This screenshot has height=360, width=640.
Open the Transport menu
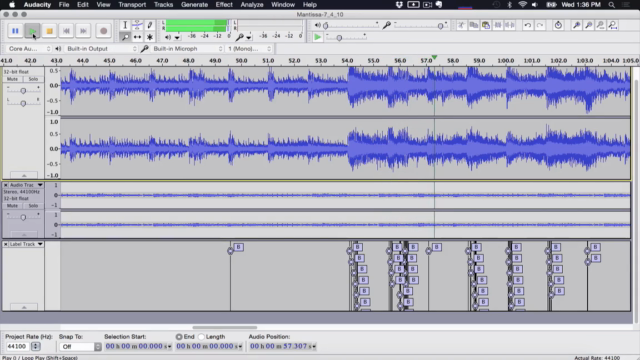(132, 4)
